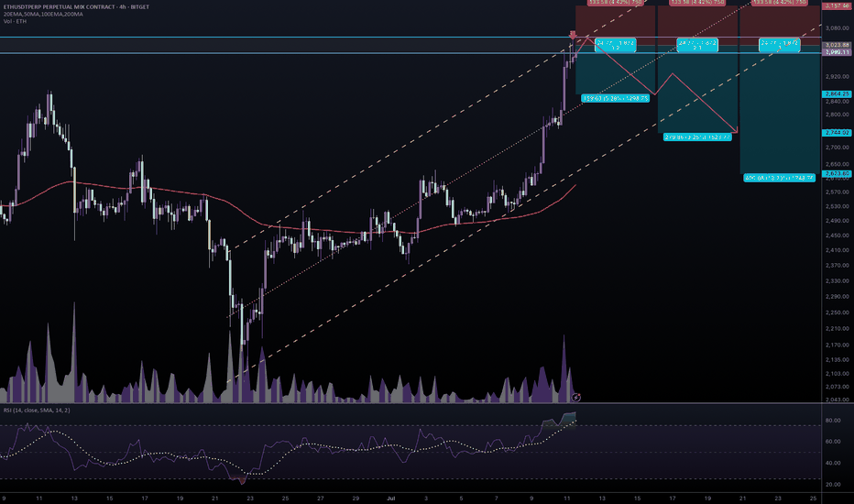Click the 2,570.00 price axis value

tap(838, 192)
